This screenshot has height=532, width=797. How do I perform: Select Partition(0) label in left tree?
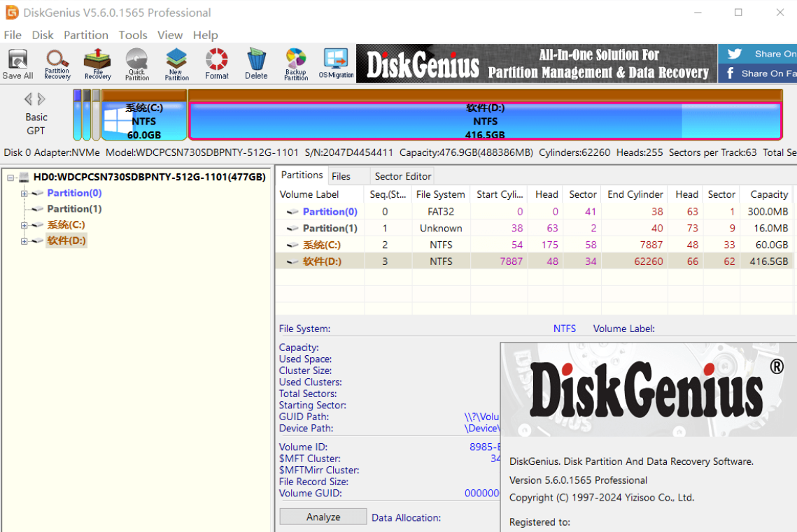pos(74,193)
